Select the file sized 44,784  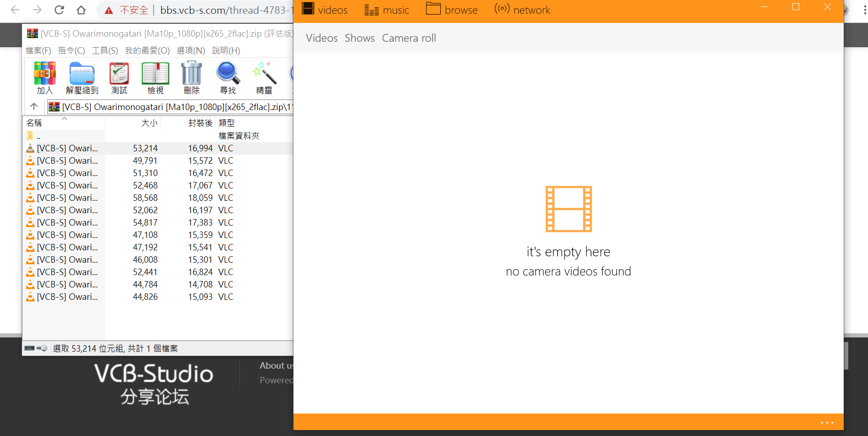pos(158,284)
